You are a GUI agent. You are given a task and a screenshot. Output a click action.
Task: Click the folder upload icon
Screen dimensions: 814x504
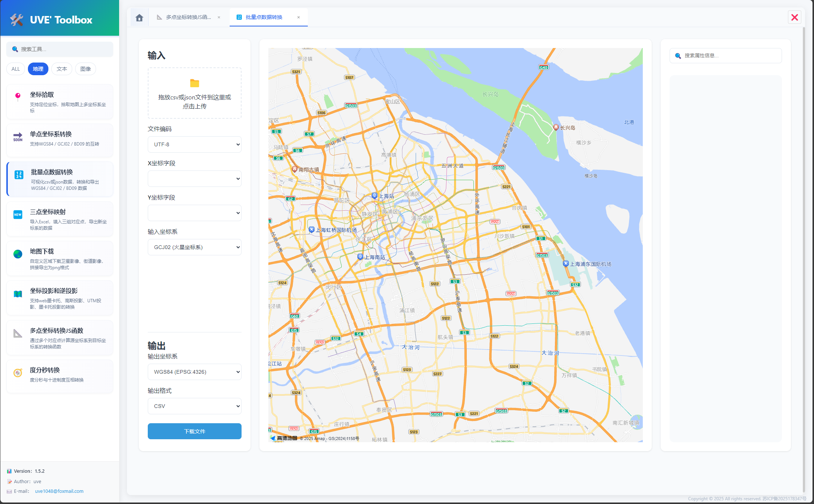pyautogui.click(x=194, y=83)
